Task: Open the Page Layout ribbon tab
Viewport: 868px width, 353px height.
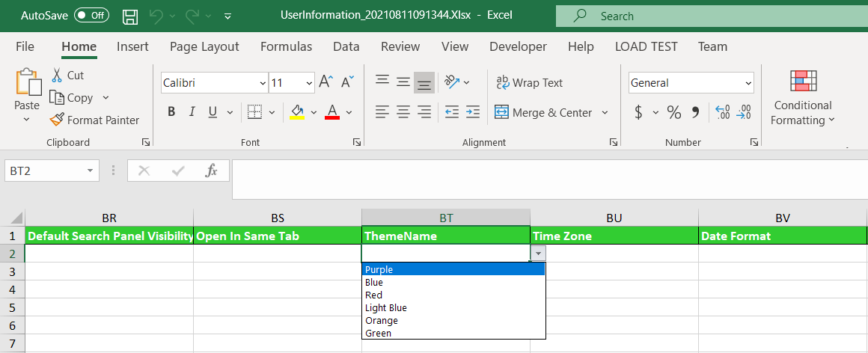Action: tap(204, 46)
